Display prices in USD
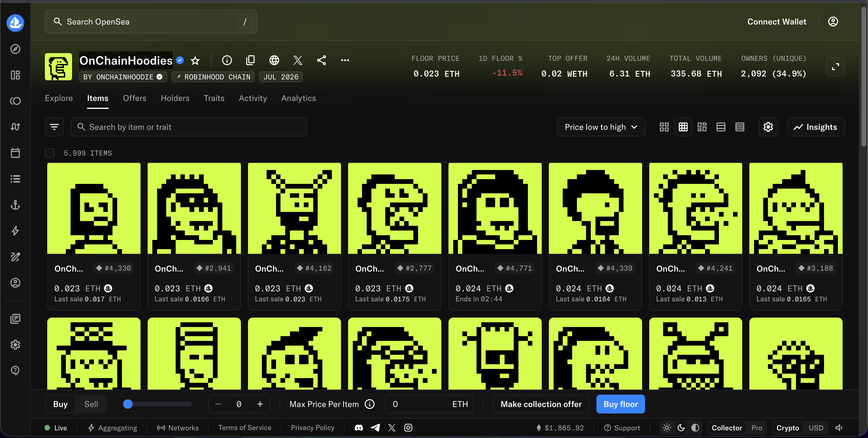This screenshot has width=868, height=438. coord(816,428)
